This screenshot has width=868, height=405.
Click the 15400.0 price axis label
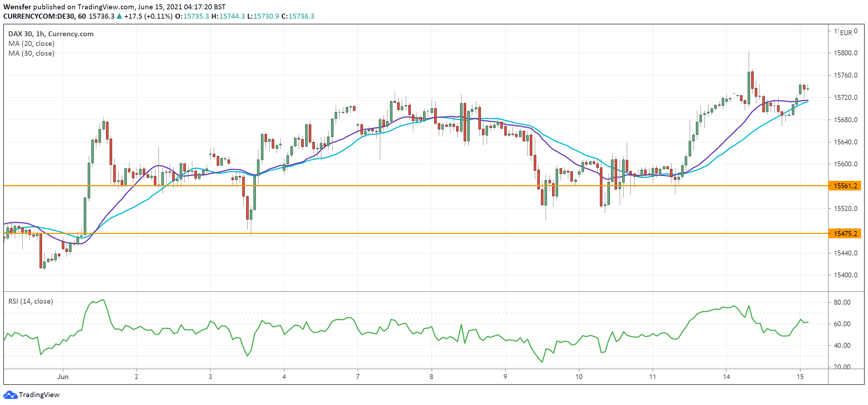click(x=845, y=275)
